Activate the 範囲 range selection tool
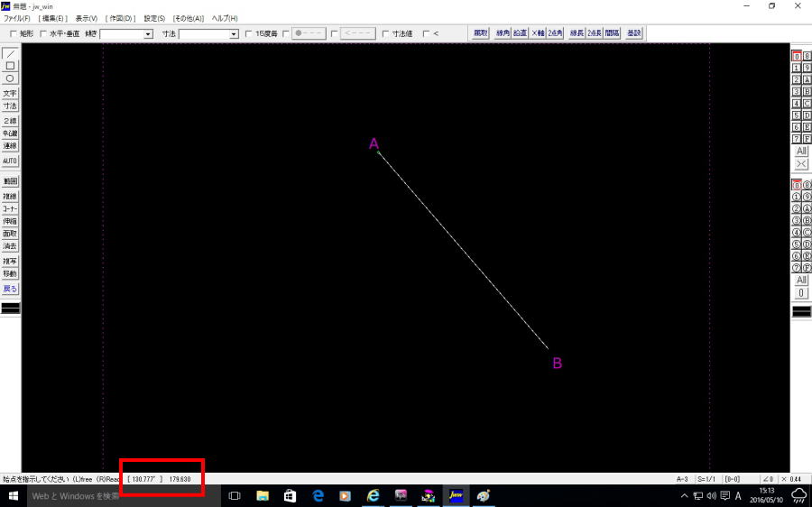 coord(10,181)
